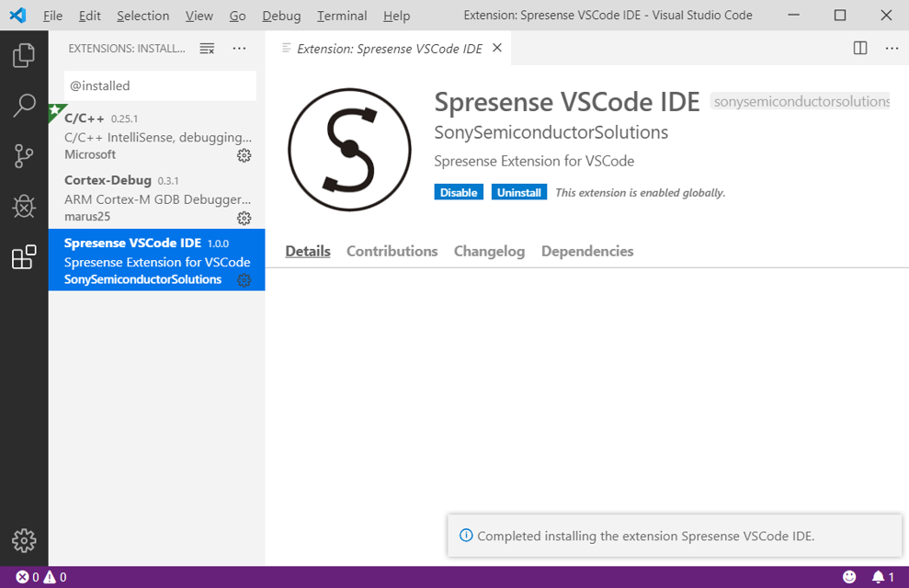
Task: Open the editor More Actions ellipsis
Action: click(891, 48)
